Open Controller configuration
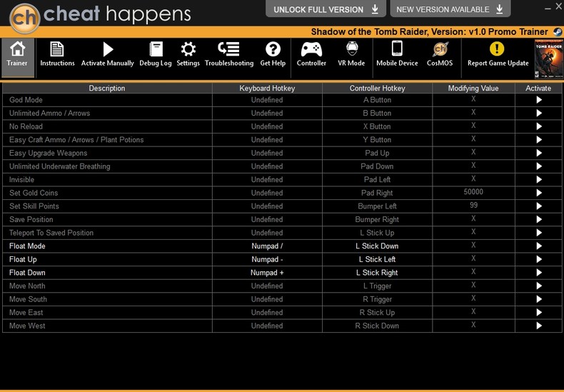Image resolution: width=564 pixels, height=392 pixels. [x=311, y=54]
